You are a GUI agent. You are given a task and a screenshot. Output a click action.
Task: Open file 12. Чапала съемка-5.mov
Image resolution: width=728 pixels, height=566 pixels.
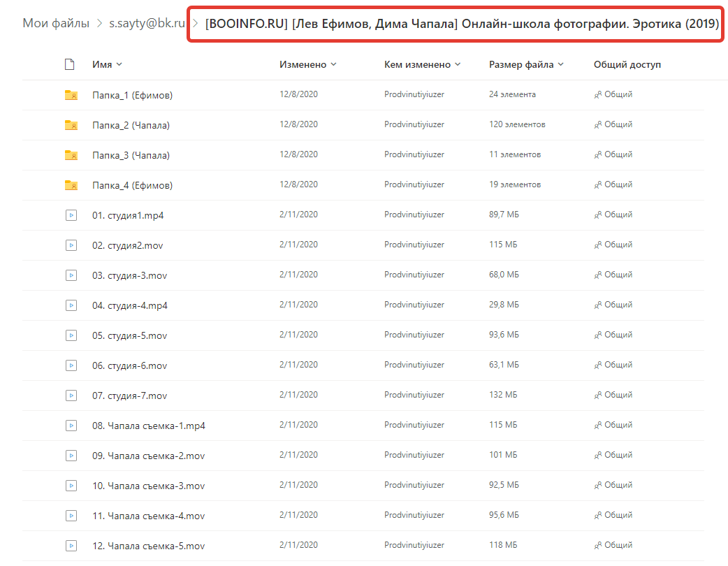point(149,546)
